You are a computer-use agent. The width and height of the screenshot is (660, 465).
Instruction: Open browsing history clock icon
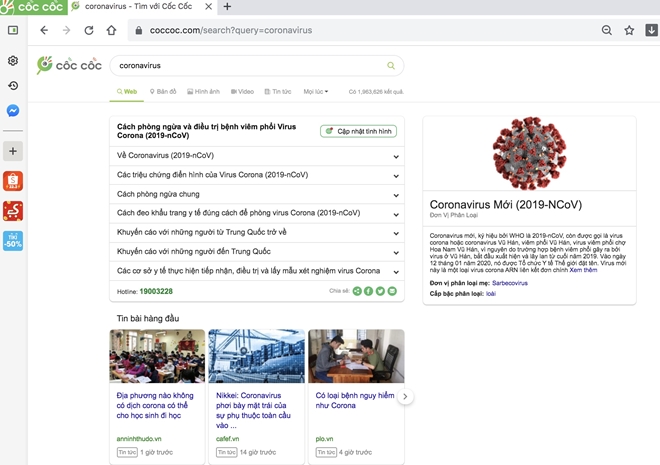(13, 86)
